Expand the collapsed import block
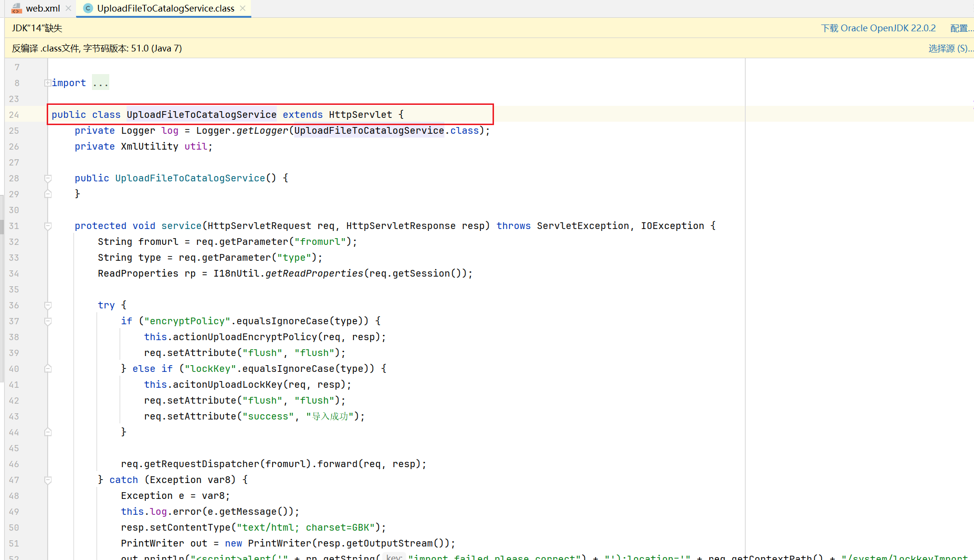Image resolution: width=974 pixels, height=560 pixels. click(48, 83)
